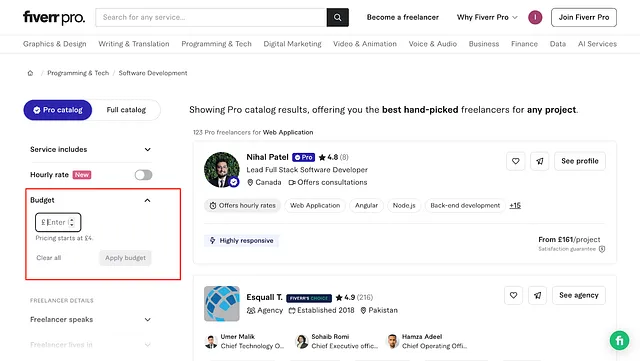640x361 pixels.
Task: Click the search magnifier button
Action: pos(338,17)
